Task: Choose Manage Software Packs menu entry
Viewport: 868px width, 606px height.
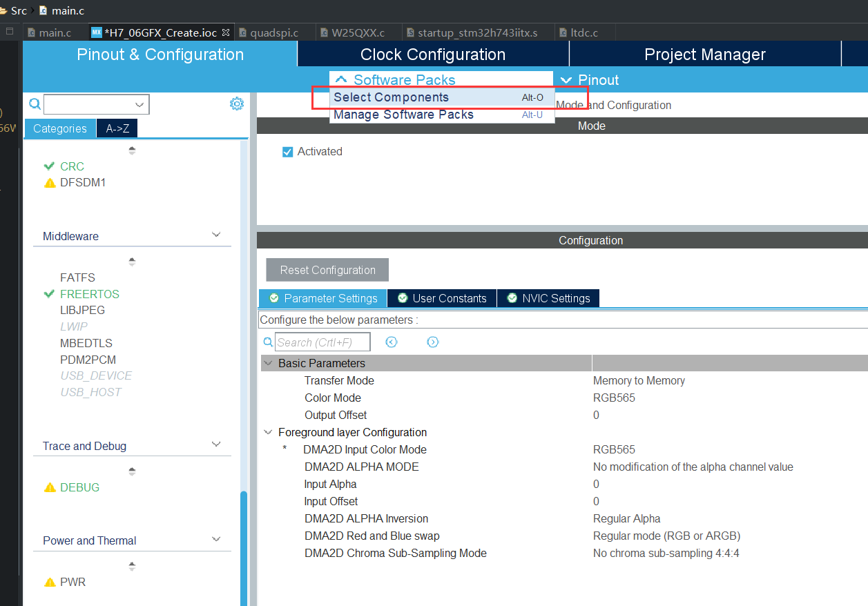Action: (x=442, y=115)
